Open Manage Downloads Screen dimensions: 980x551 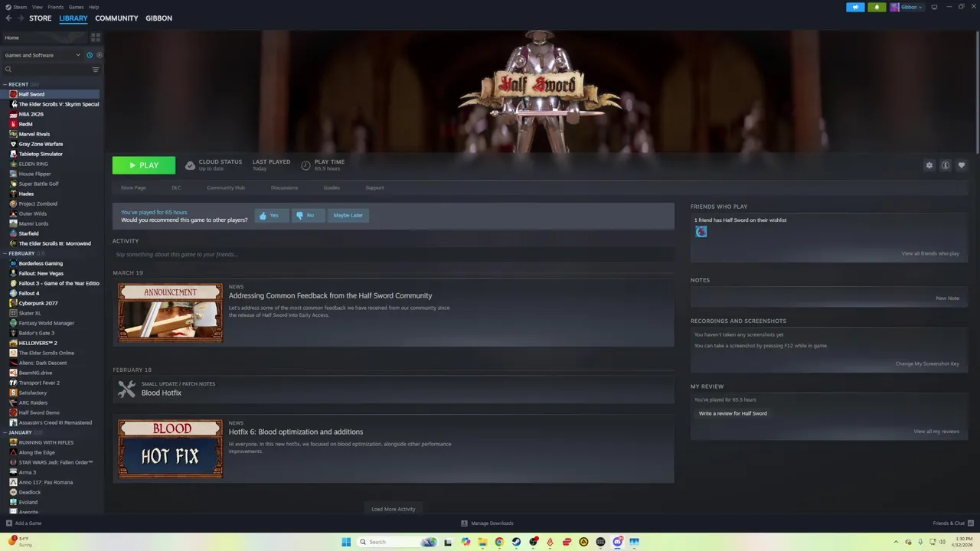point(488,523)
